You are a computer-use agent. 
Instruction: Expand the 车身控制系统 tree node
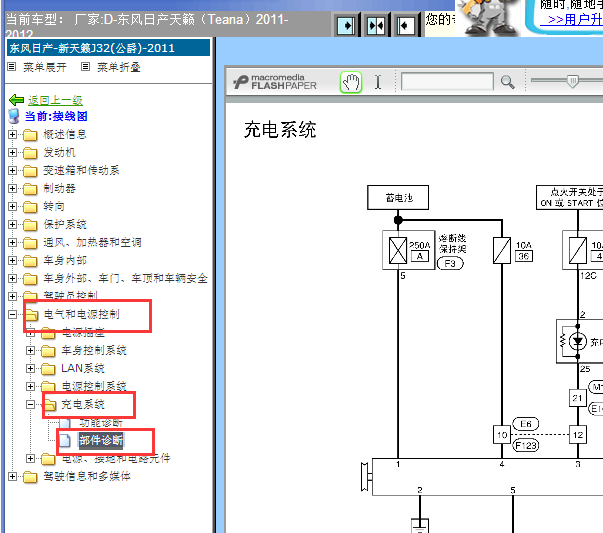[x=30, y=350]
